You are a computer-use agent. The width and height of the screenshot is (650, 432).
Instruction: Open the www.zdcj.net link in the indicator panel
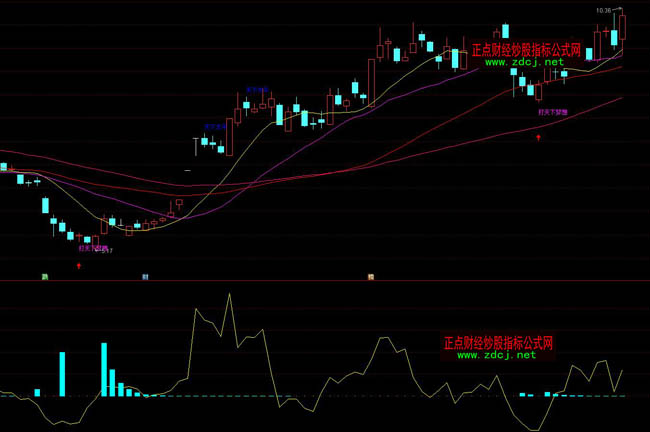tap(496, 354)
